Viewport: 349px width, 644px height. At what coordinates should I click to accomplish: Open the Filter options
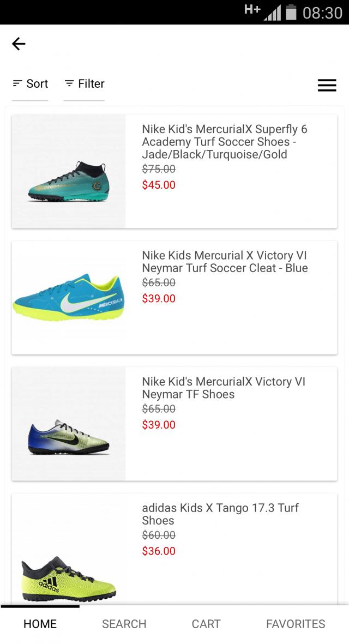point(85,84)
